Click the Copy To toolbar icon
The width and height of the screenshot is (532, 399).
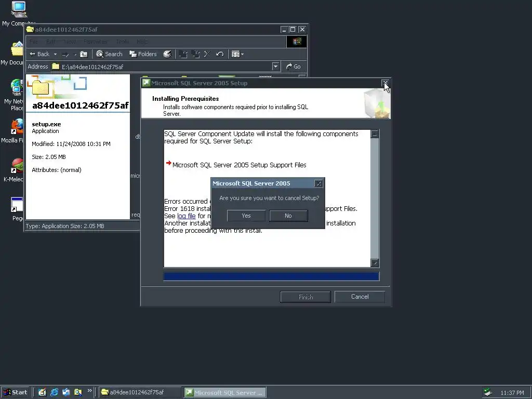(195, 54)
